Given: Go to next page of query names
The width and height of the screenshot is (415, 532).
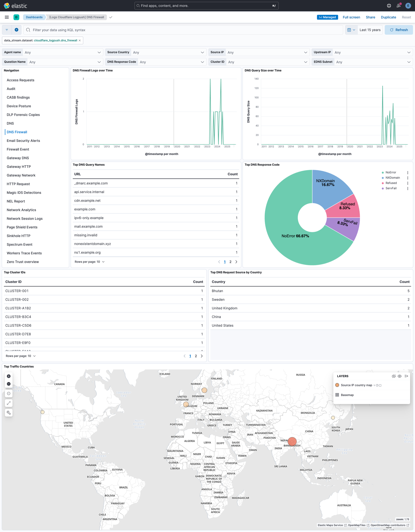Looking at the screenshot, I should pos(236,262).
